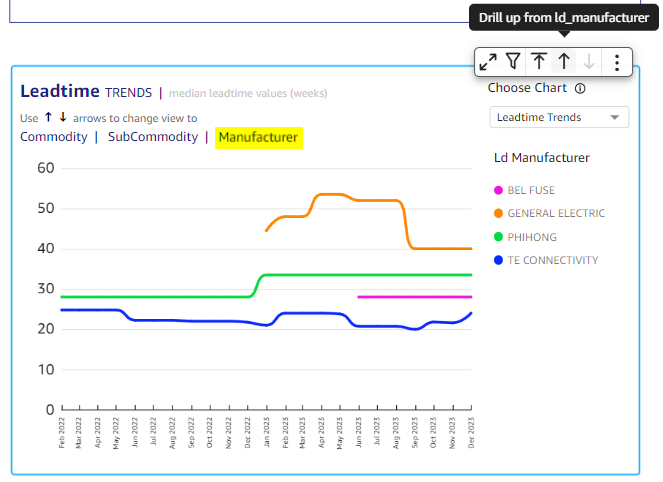
Task: Open the three-dot visual options menu
Action: [x=617, y=62]
